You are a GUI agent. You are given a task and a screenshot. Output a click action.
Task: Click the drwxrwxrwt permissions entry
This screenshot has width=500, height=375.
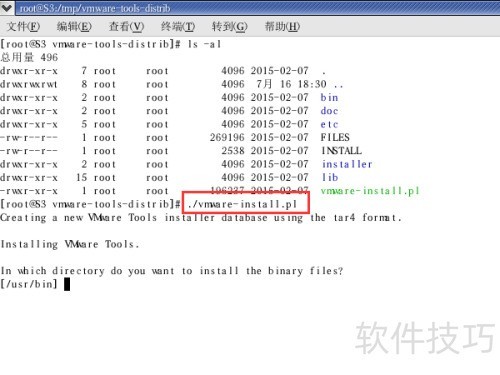coord(29,84)
